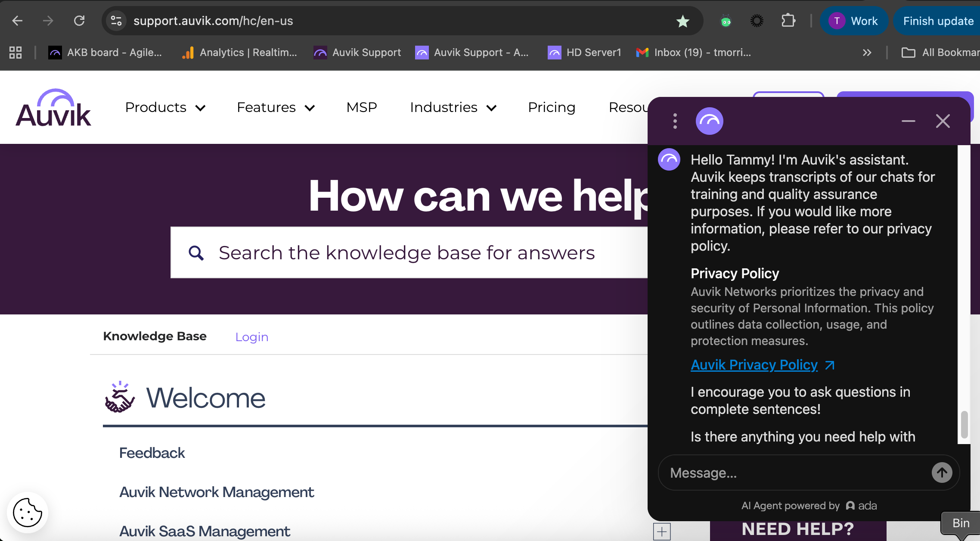Expand the Industries dropdown menu

453,107
